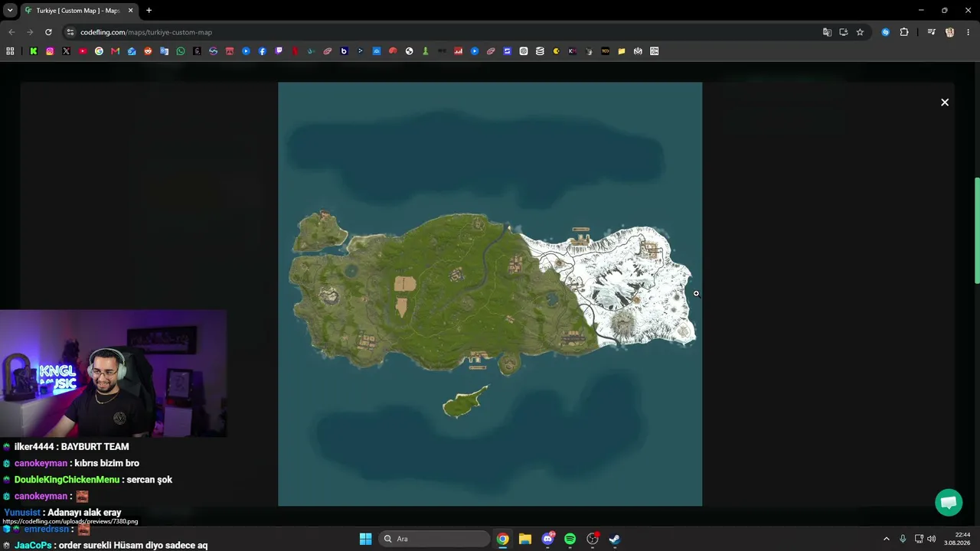The height and width of the screenshot is (551, 980).
Task: Open the yellow folder bookmark
Action: coord(622,51)
